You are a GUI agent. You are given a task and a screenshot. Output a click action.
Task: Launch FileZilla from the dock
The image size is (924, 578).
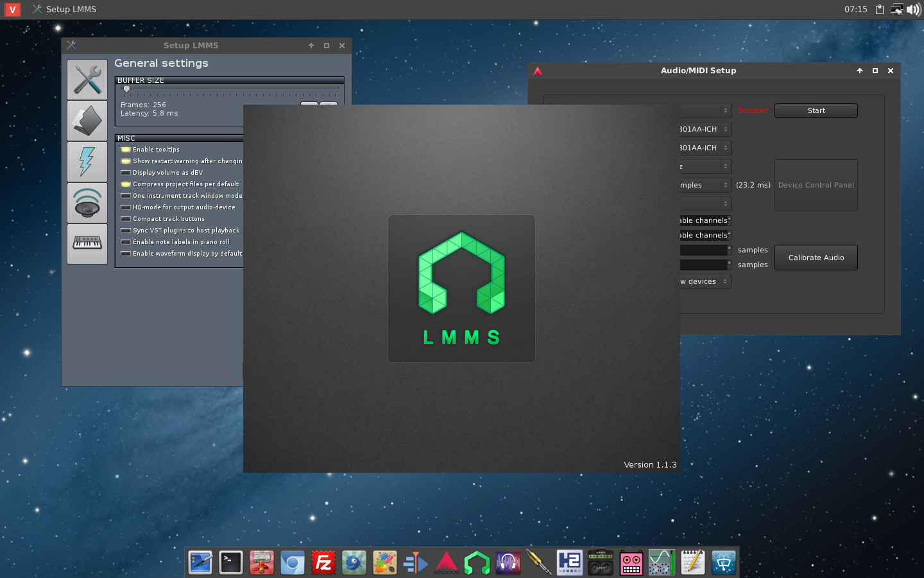coord(323,563)
